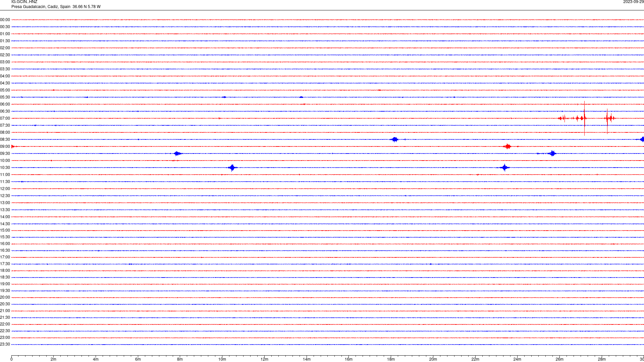Click the blue event burst on the 08:30 trace near 18m
This screenshot has width=644, height=362.
pos(395,139)
